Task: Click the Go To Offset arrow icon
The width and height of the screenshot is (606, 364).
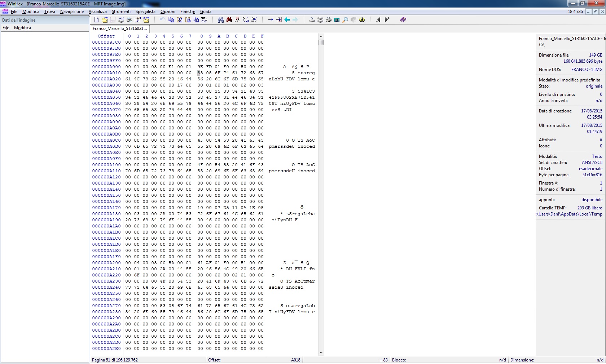Action: click(271, 20)
